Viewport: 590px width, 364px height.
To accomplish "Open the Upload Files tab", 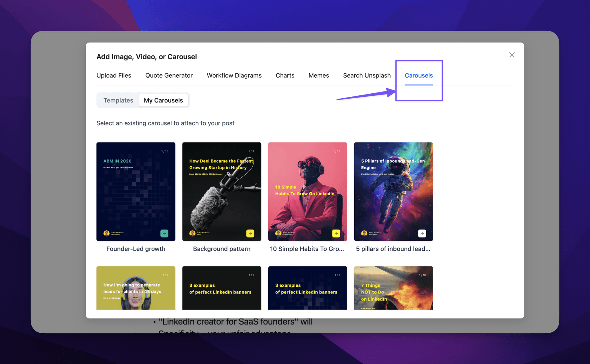I will [x=114, y=75].
